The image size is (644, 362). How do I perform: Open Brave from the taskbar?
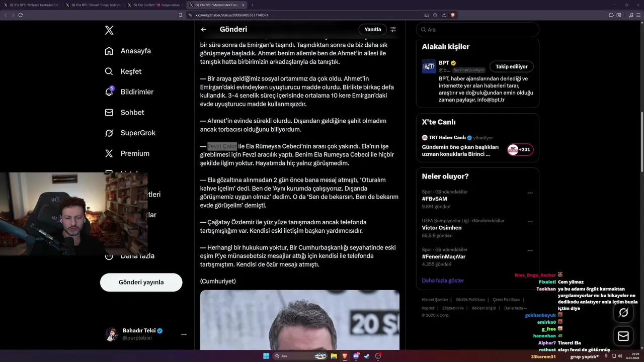pyautogui.click(x=345, y=356)
